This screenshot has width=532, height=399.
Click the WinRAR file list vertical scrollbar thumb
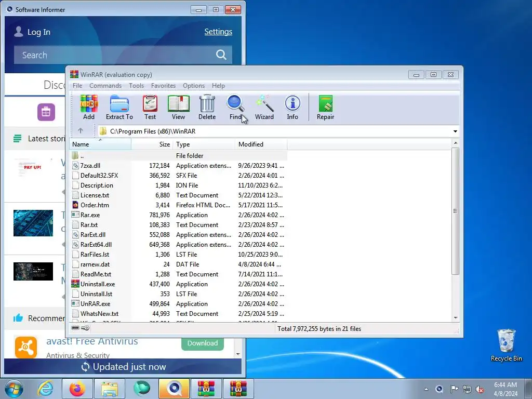click(455, 211)
